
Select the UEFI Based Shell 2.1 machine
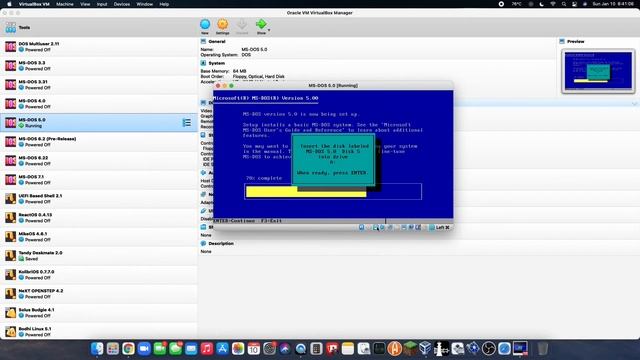(x=99, y=198)
